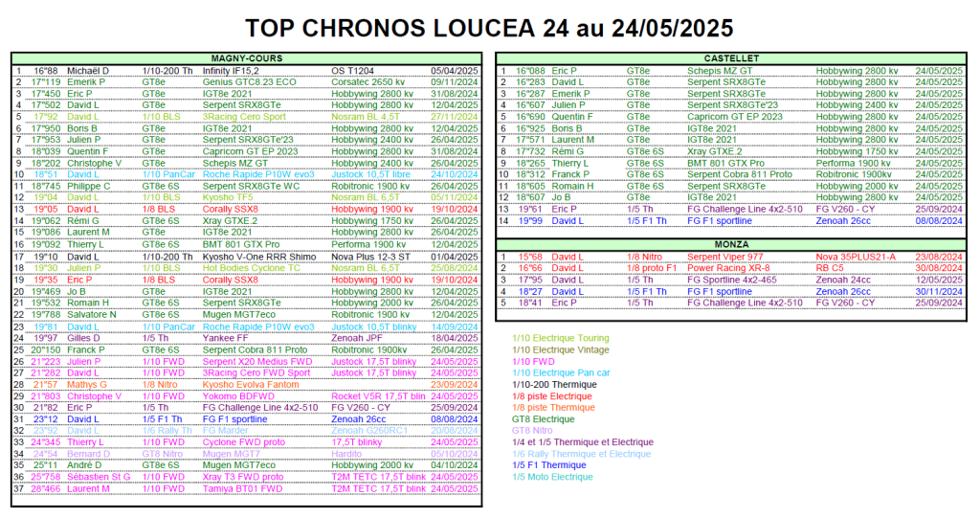Click legend entry 1/10 Electrique Pan car
Image resolution: width=980 pixels, height=518 pixels.
[561, 372]
